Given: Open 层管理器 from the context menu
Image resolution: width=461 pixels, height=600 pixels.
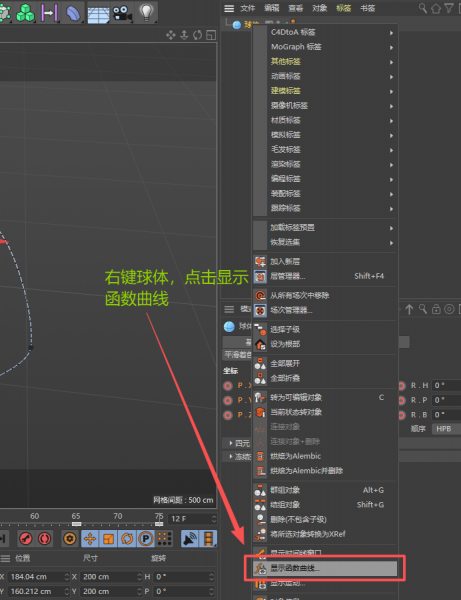Looking at the screenshot, I should coord(325,276).
